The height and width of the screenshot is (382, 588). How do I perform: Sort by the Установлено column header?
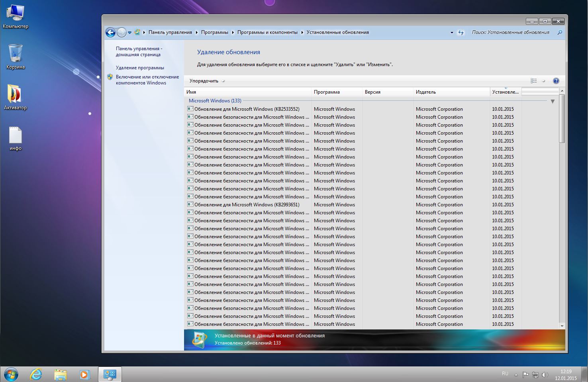506,92
